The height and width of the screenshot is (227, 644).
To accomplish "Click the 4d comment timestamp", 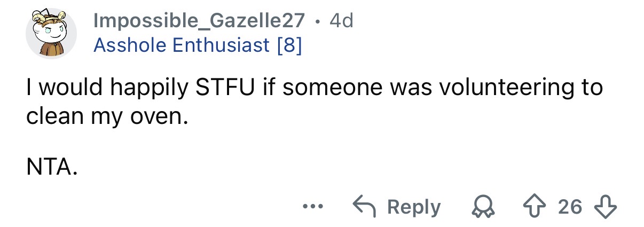I will pos(341,21).
